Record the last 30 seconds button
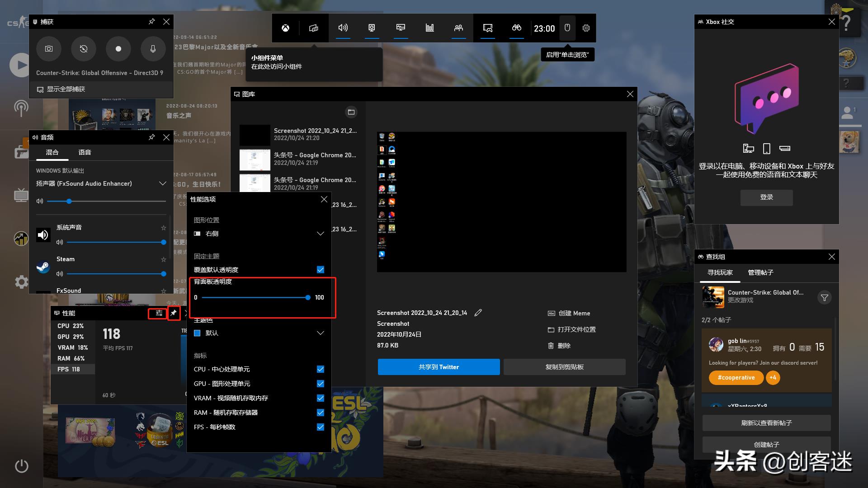The width and height of the screenshot is (868, 488). click(x=84, y=49)
